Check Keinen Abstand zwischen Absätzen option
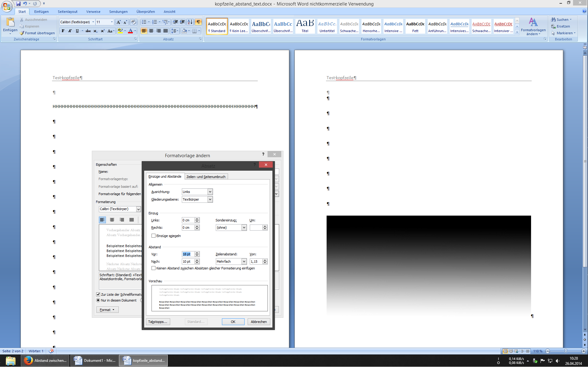The width and height of the screenshot is (588, 367). coord(154,268)
